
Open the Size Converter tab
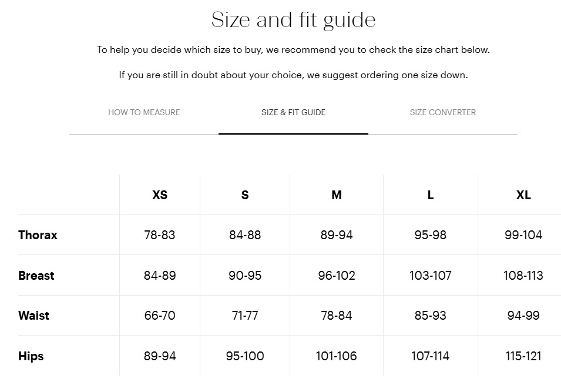point(443,112)
